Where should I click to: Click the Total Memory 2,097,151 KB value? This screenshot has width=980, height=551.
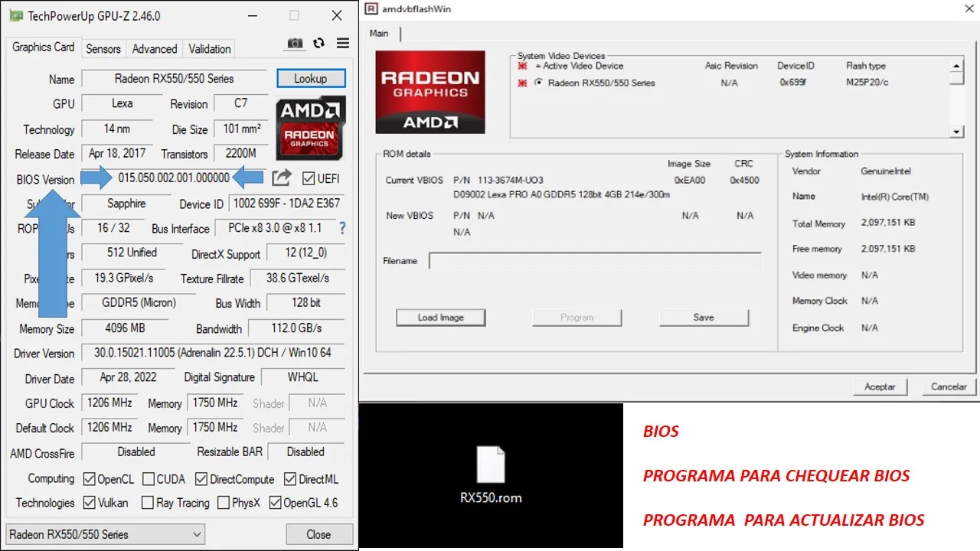pyautogui.click(x=888, y=223)
